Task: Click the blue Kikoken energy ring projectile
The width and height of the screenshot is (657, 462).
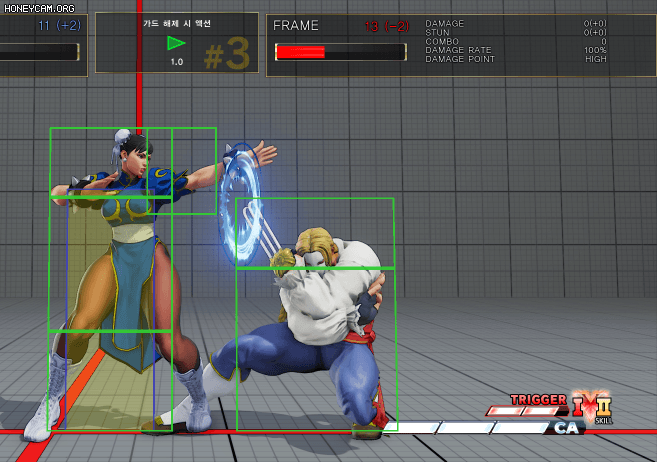Action: (x=240, y=205)
